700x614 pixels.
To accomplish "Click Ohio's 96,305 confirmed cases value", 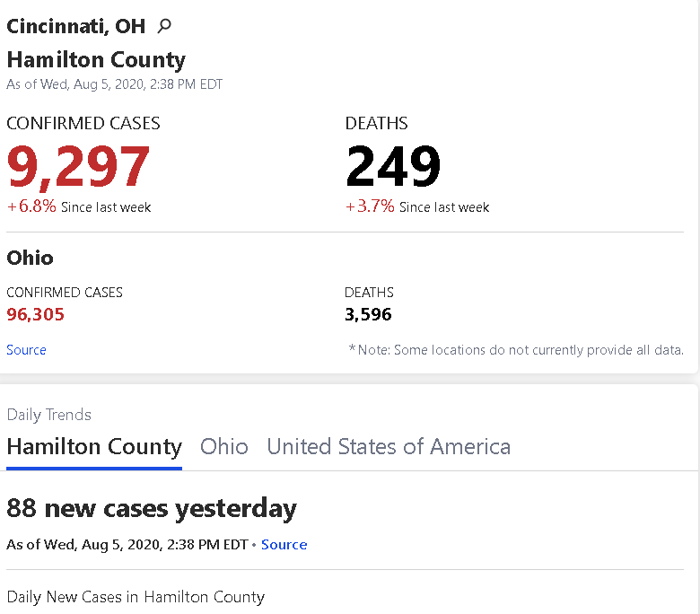I will 35,314.
